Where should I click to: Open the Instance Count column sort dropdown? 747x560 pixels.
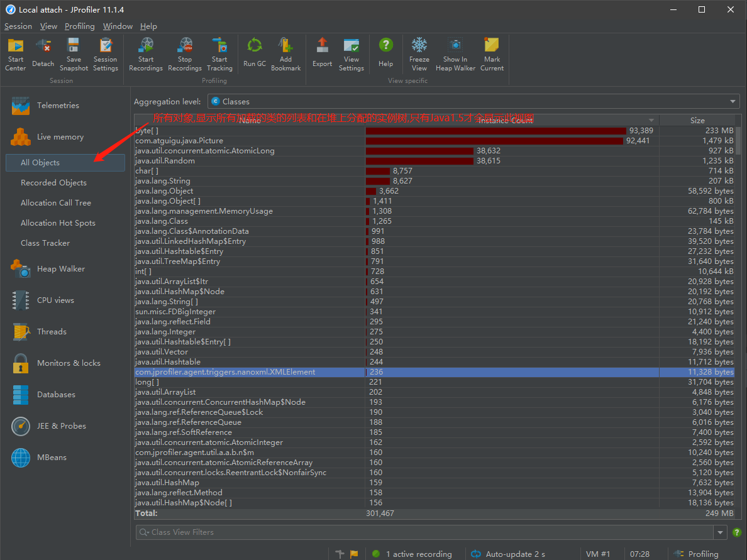650,119
